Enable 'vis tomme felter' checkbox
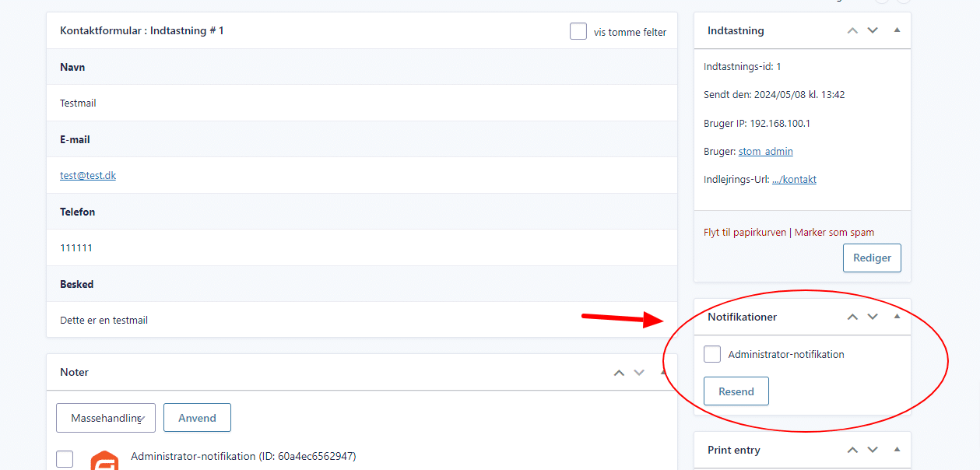 [578, 31]
